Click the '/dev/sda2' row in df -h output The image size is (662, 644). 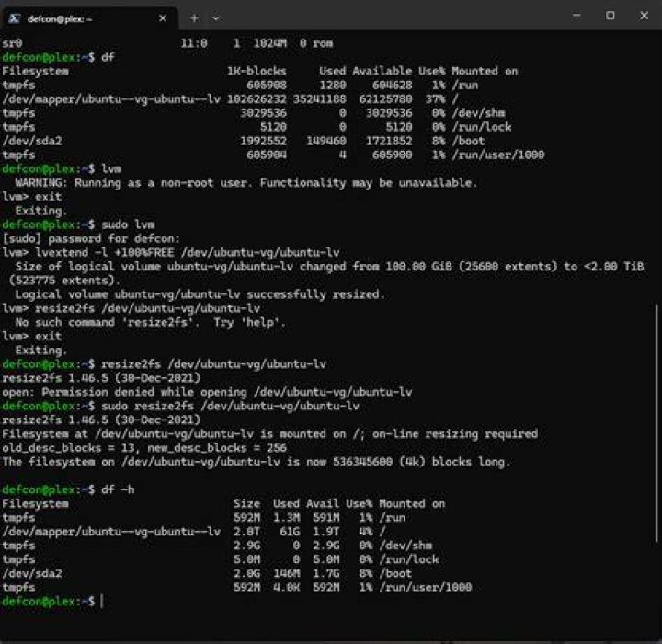[207, 573]
